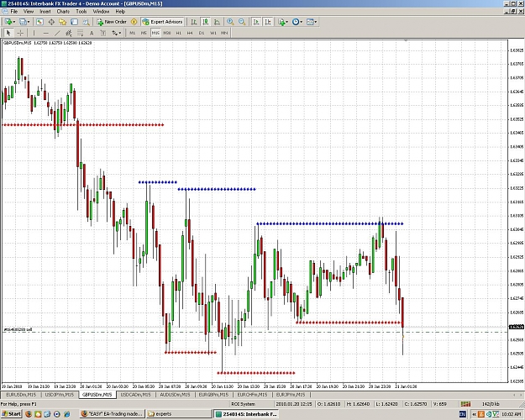Switch to the EURJPYm,M15 chart tab
This screenshot has width=525, height=420.
click(x=291, y=395)
